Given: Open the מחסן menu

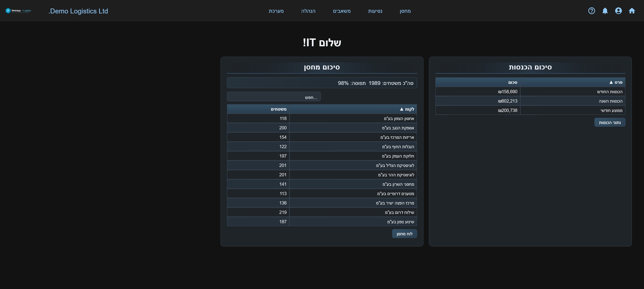Looking at the screenshot, I should pos(405,11).
